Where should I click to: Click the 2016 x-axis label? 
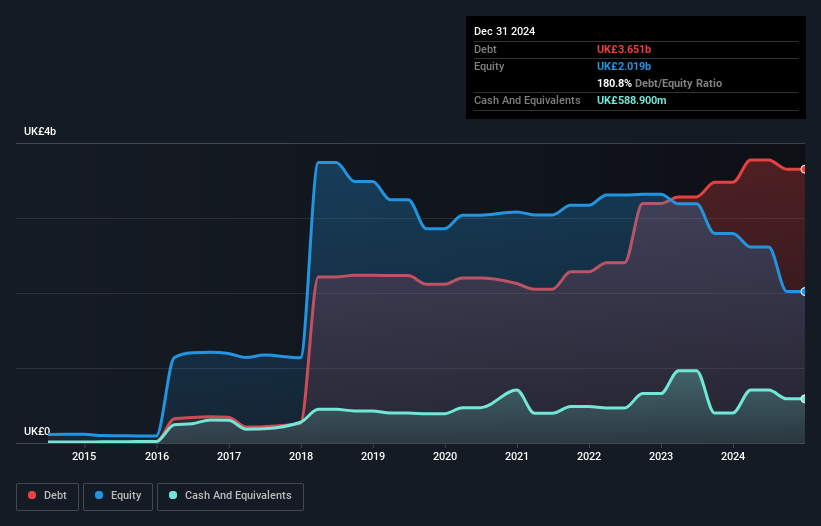tap(157, 456)
